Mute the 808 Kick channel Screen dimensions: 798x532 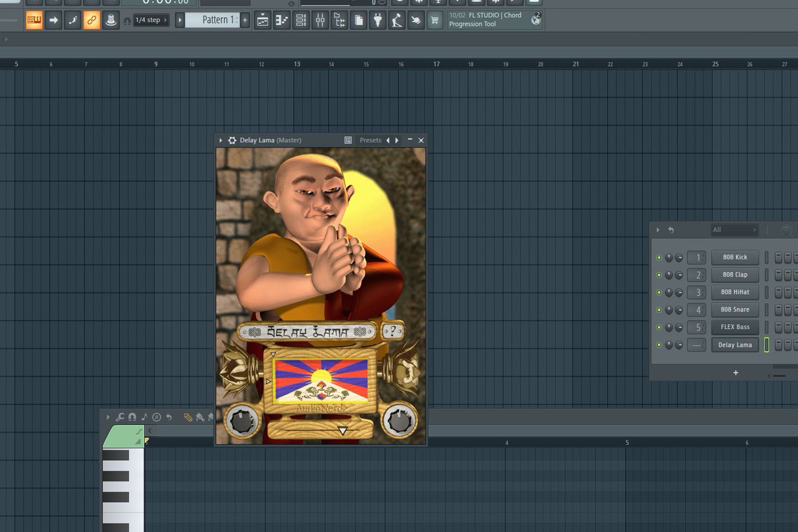click(x=659, y=257)
